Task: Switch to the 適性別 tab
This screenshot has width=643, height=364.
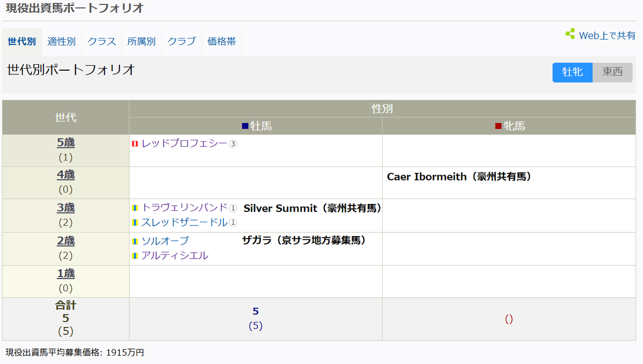Action: pyautogui.click(x=62, y=42)
